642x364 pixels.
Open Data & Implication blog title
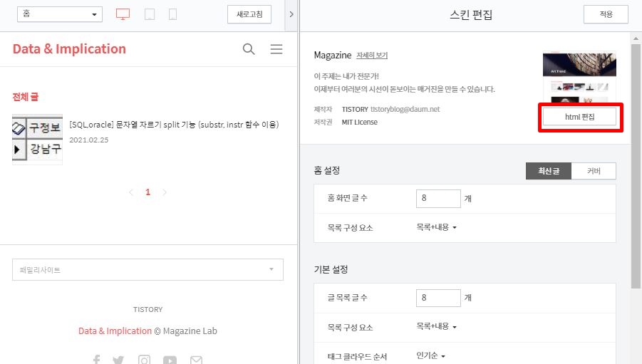(69, 48)
